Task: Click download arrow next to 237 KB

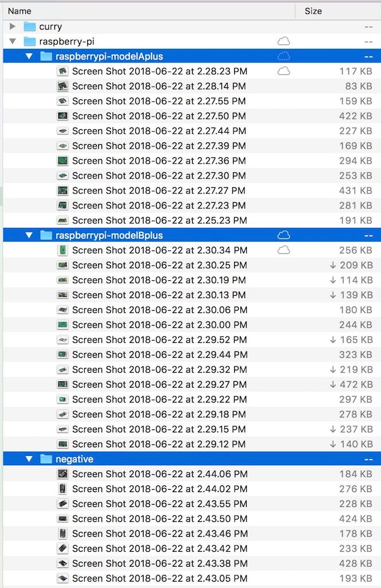Action: click(x=333, y=430)
